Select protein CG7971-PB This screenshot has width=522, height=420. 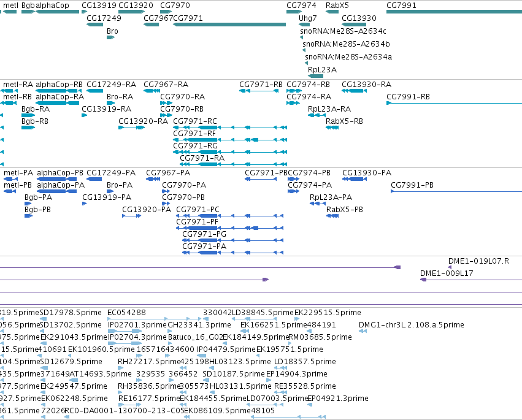pos(266,173)
